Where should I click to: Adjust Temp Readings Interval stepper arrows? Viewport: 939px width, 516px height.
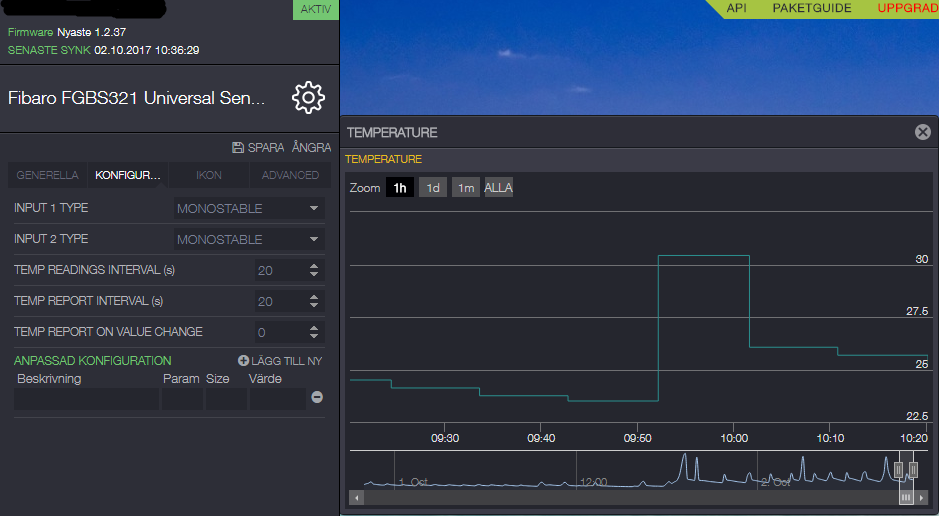(x=314, y=270)
